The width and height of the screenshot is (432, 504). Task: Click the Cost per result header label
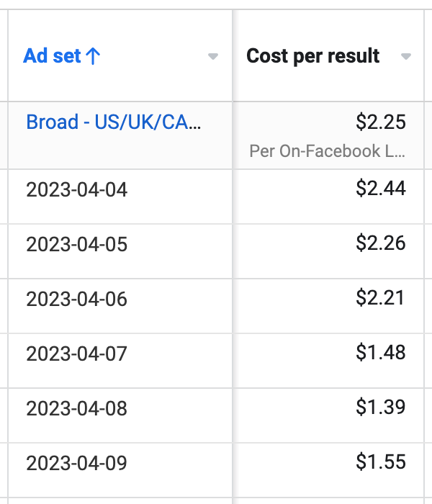312,56
